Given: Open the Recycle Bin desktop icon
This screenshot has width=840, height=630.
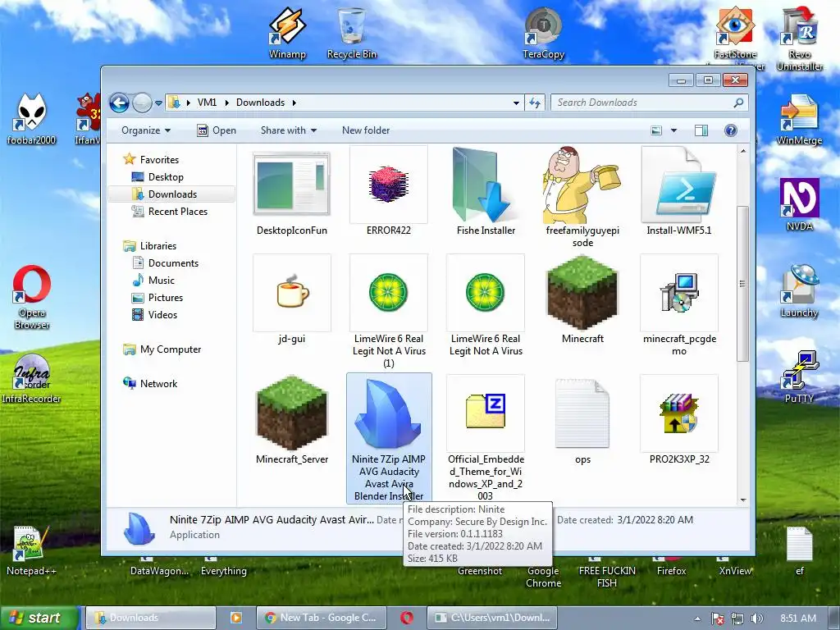Looking at the screenshot, I should 351,32.
